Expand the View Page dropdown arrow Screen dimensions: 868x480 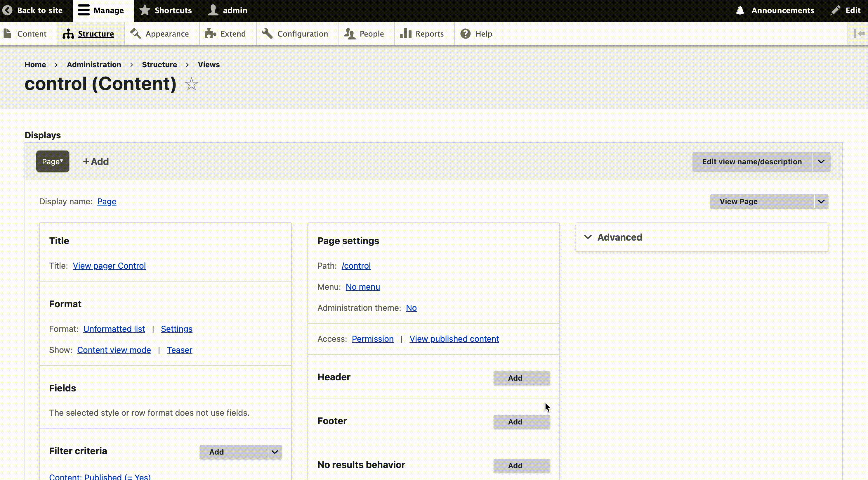point(821,202)
